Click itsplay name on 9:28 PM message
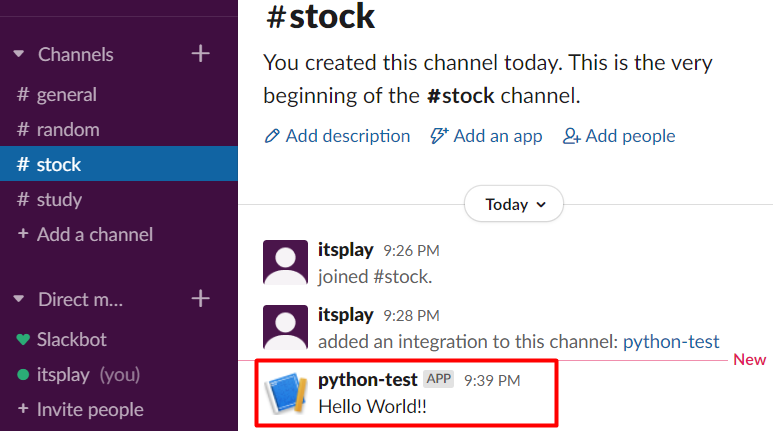This screenshot has height=431, width=773. (x=345, y=314)
